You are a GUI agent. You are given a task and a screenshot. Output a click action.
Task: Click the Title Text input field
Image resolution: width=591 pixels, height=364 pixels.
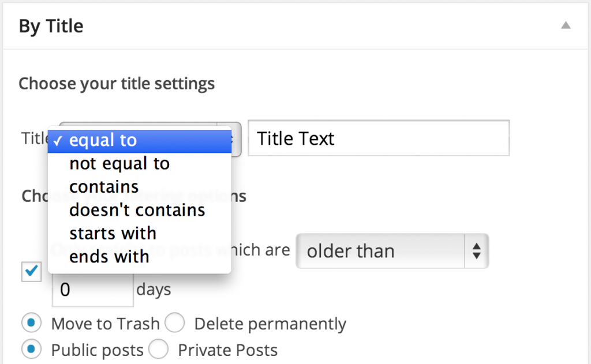(378, 138)
